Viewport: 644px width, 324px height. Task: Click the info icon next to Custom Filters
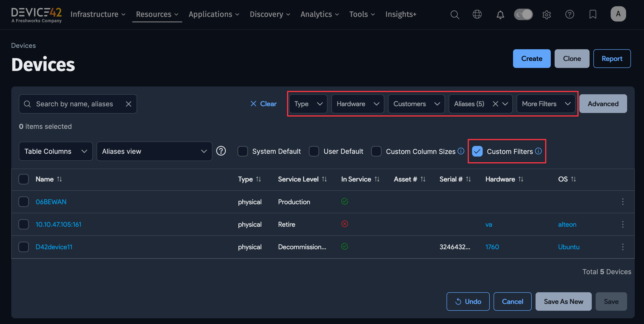(538, 151)
